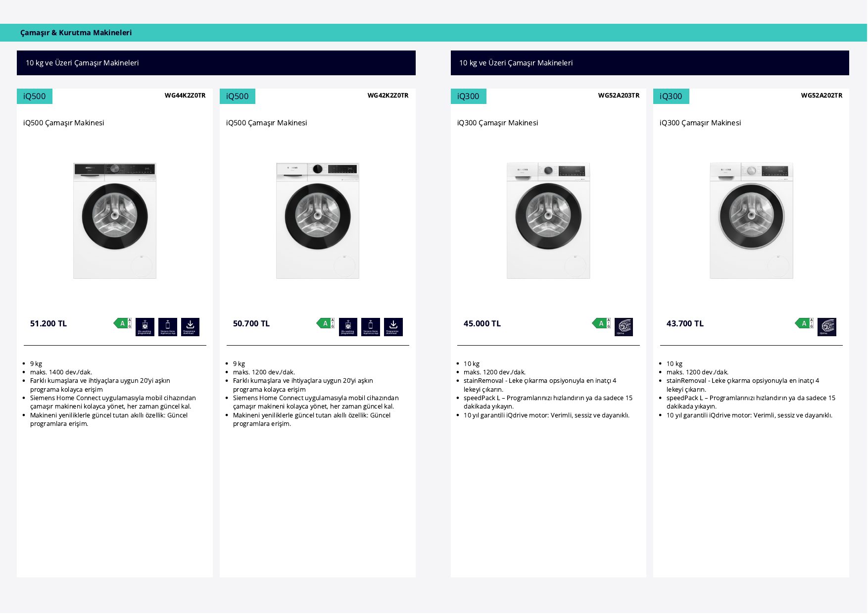Click the 10 kg ve Üzeri heading above iQ500 models
This screenshot has width=868, height=614.
click(82, 63)
